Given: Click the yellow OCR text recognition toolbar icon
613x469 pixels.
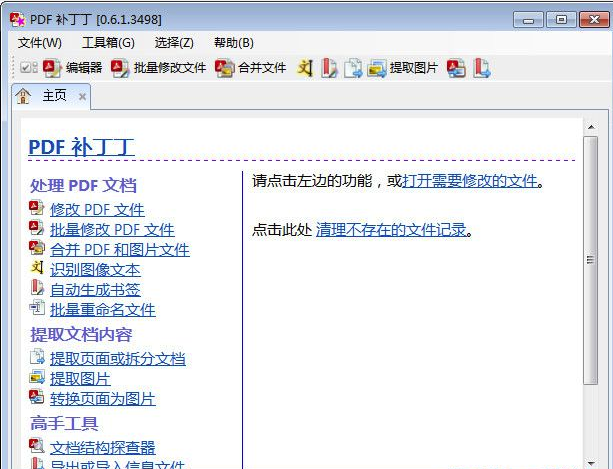Looking at the screenshot, I should pyautogui.click(x=306, y=68).
